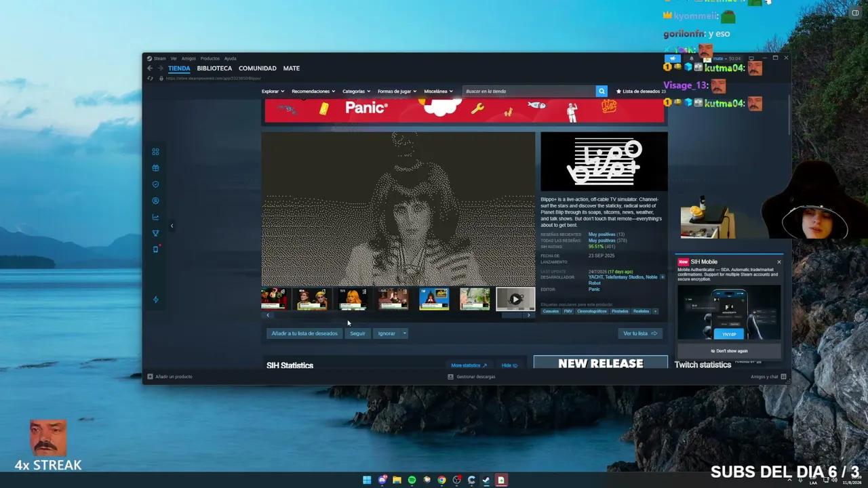Open the More statistics link
The height and width of the screenshot is (488, 868).
coord(469,365)
